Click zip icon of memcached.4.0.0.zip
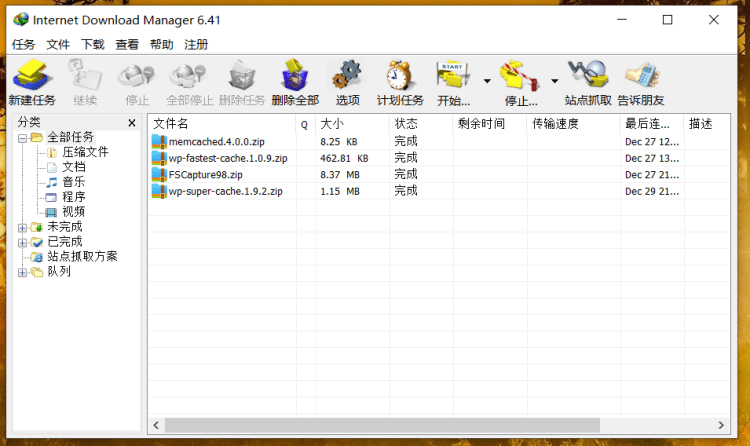750x446 pixels. point(159,142)
